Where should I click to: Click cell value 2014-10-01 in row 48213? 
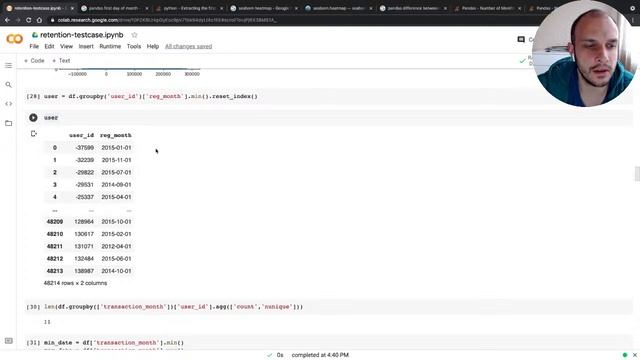[116, 271]
